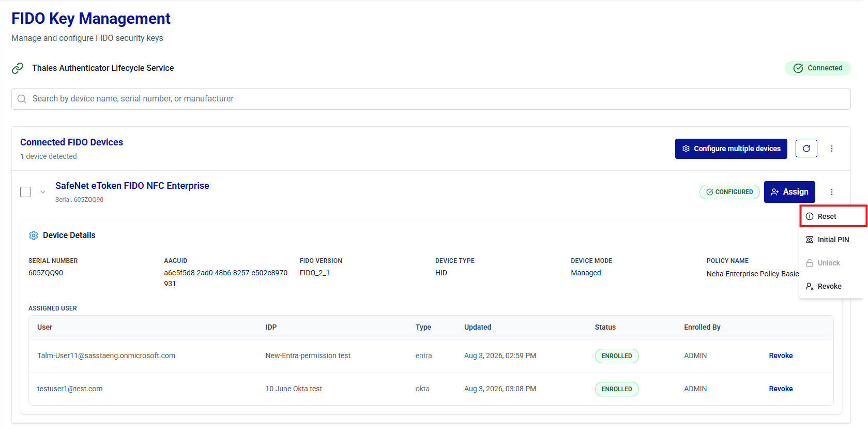The height and width of the screenshot is (429, 868).
Task: Click Aug 3, 2026, 03:08 PM timestamp
Action: point(500,389)
